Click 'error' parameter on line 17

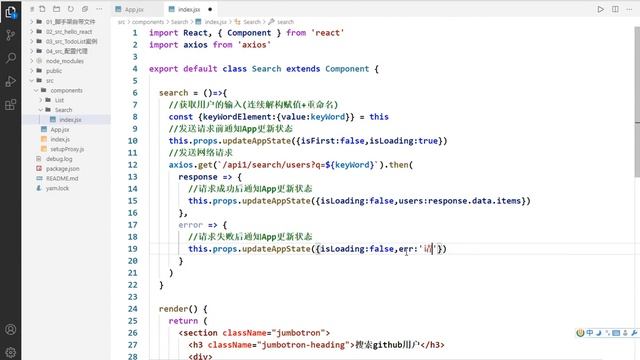(190, 225)
